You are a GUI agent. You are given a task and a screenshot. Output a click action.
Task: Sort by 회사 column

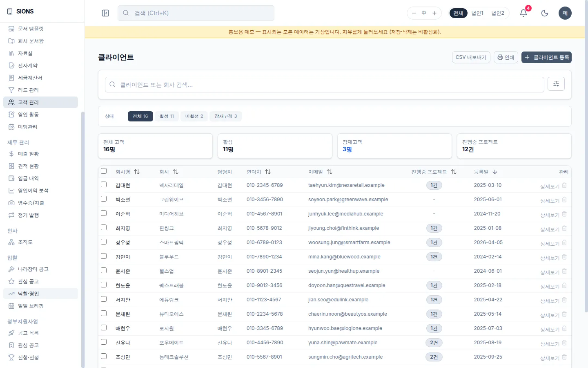tap(169, 172)
